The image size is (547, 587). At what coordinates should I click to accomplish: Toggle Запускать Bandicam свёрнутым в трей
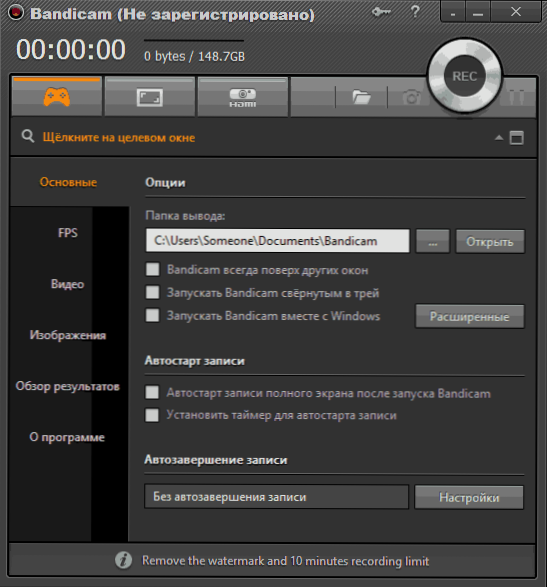[x=152, y=292]
